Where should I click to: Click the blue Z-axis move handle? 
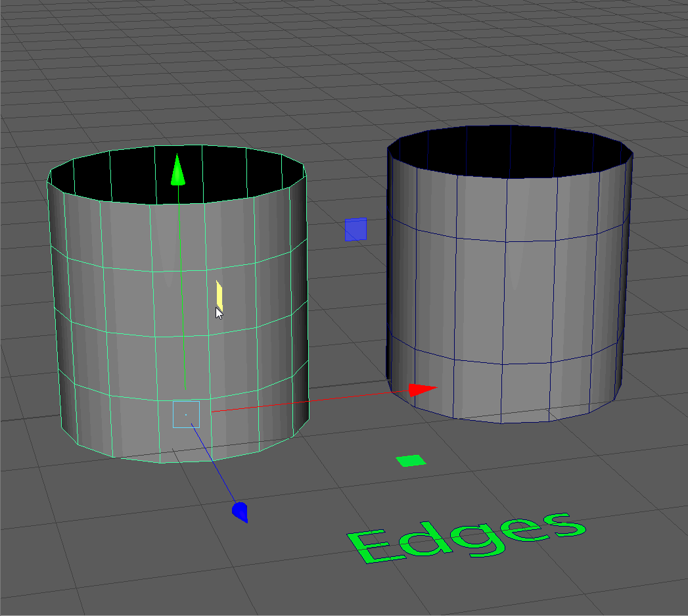[241, 511]
